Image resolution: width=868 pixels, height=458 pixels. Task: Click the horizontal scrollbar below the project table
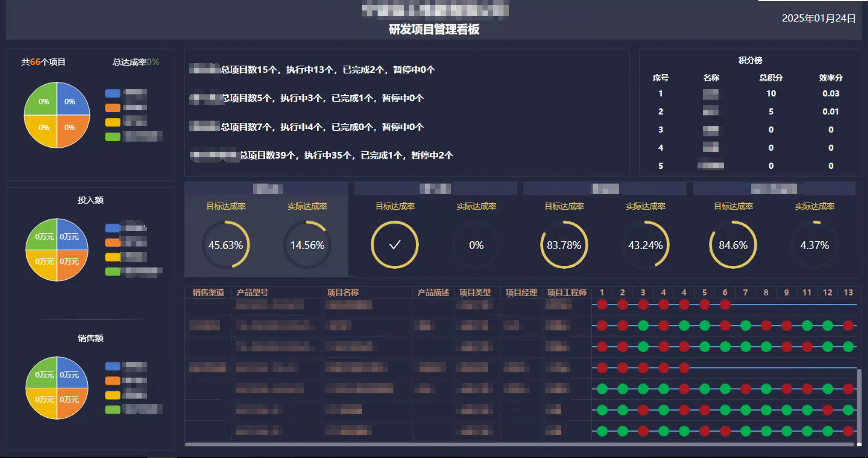point(519,444)
